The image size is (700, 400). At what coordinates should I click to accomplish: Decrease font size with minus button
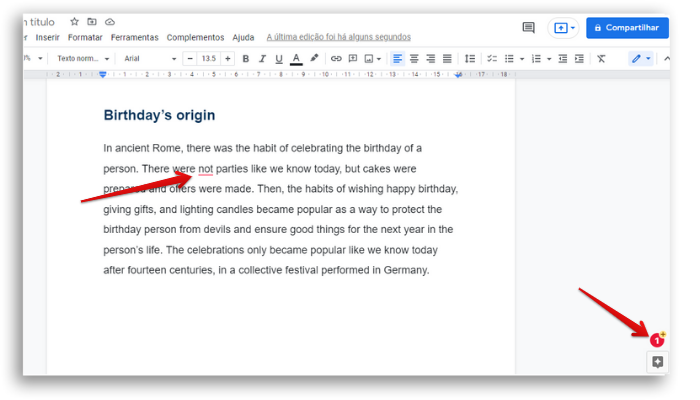coord(190,58)
